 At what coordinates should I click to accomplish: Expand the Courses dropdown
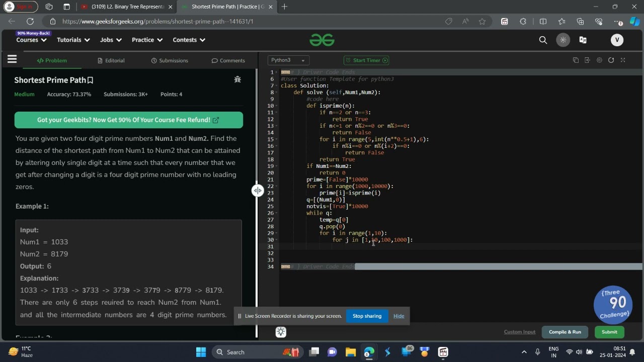tap(31, 40)
